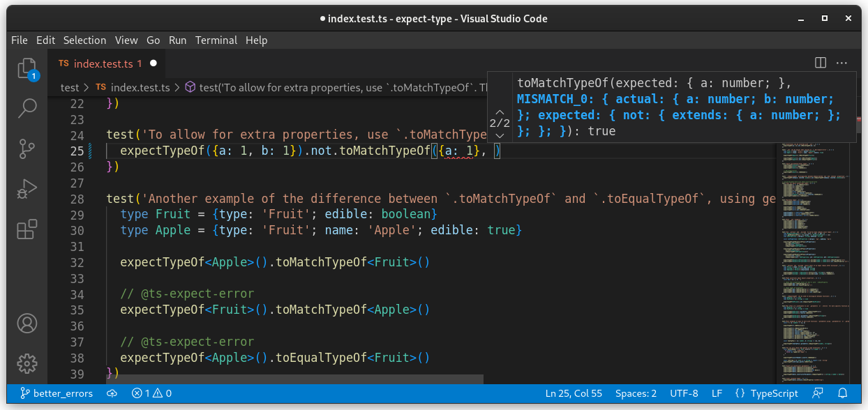Click the horizontal scrollbar of the editor

tap(294, 379)
